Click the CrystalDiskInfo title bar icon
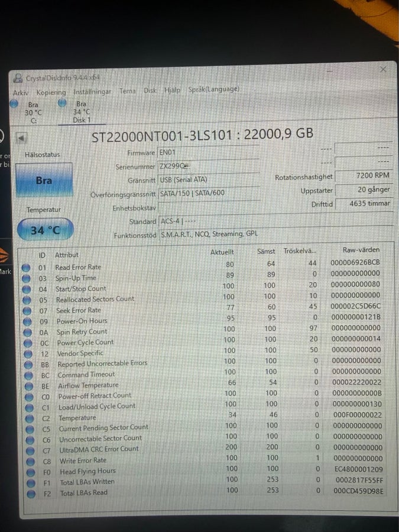The image size is (399, 532). (18, 79)
